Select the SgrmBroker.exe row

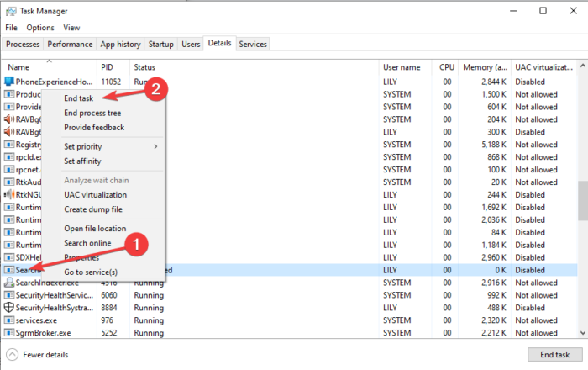[x=290, y=332]
